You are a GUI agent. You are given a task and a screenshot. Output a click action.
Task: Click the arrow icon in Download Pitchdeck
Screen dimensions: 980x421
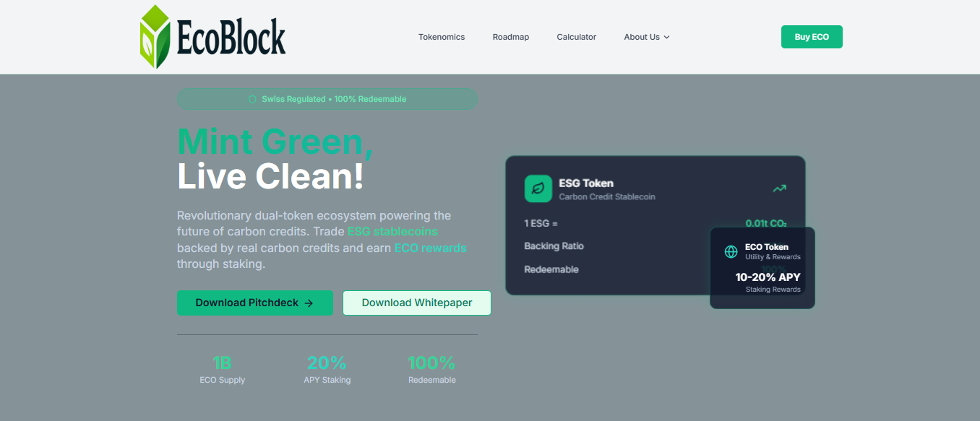[309, 303]
